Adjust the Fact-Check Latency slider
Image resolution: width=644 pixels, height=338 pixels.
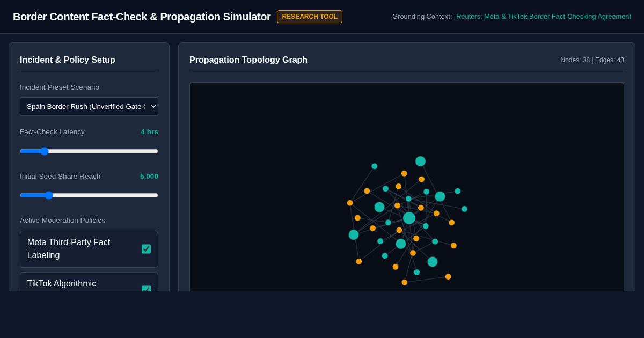point(89,151)
